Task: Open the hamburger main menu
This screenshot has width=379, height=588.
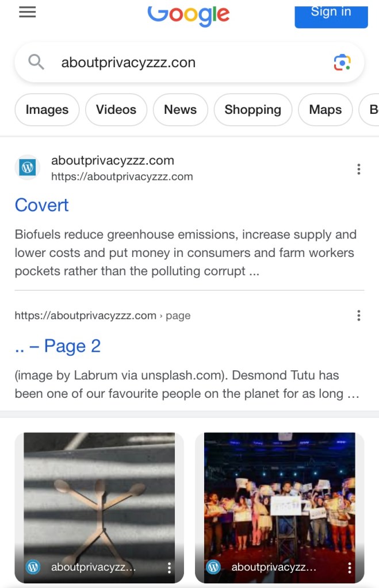Action: pos(28,13)
